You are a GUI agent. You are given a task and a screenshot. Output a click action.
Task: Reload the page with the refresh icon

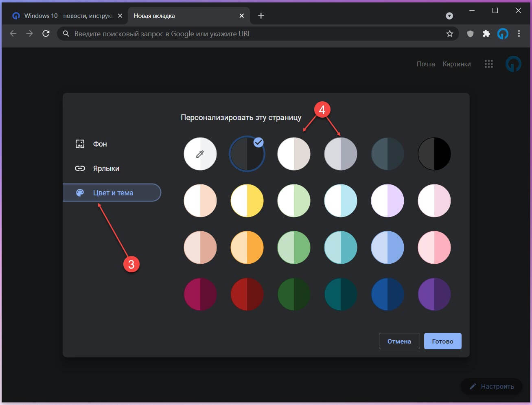(x=46, y=33)
